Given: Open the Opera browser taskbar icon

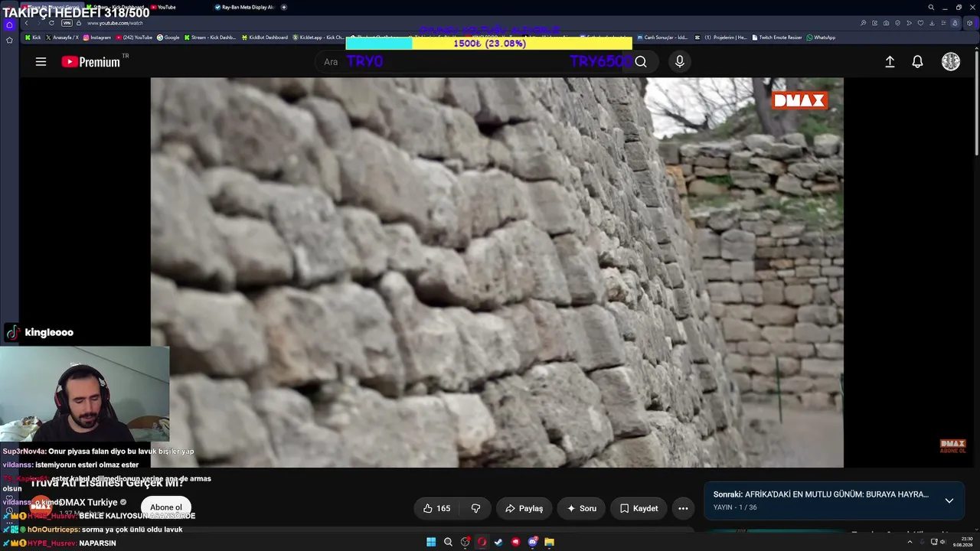Looking at the screenshot, I should click(482, 542).
